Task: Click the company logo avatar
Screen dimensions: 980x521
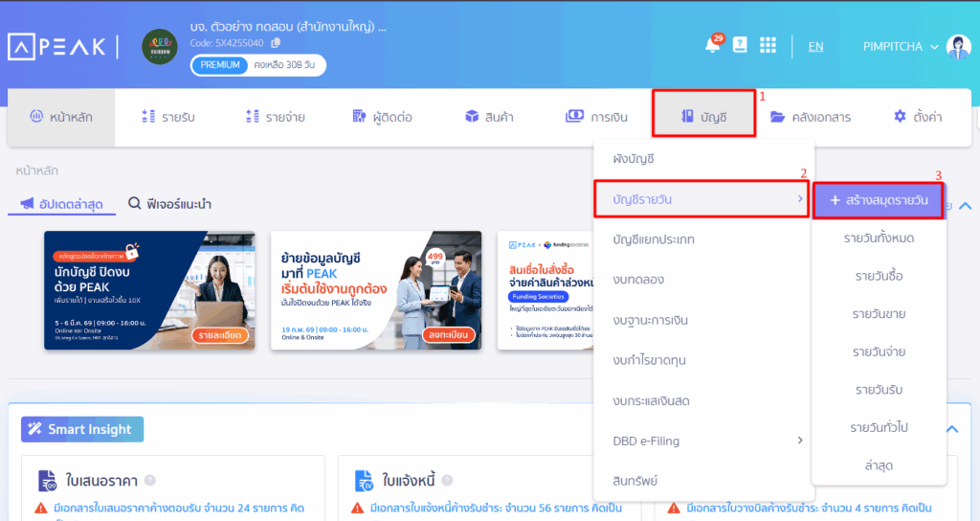Action: [x=160, y=47]
